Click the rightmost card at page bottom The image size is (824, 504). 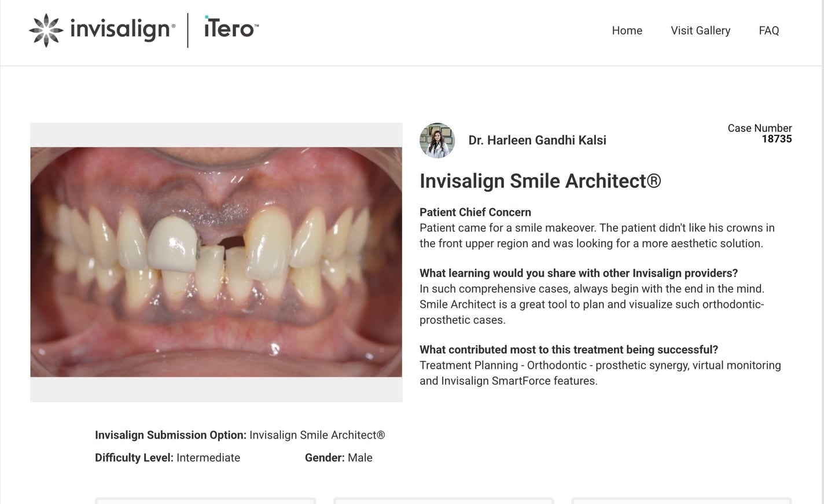click(681, 501)
